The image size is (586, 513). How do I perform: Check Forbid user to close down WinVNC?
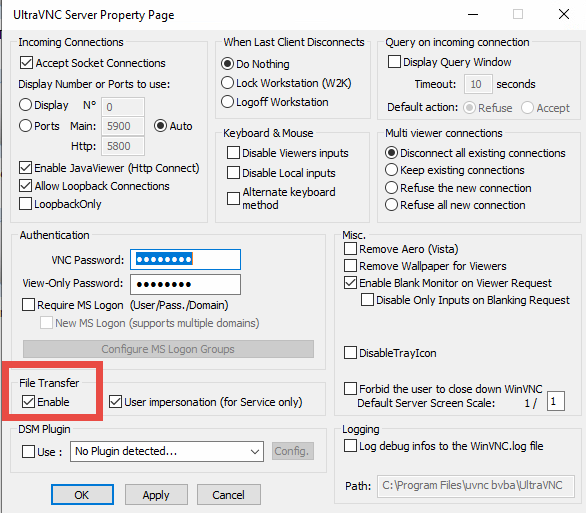click(350, 388)
